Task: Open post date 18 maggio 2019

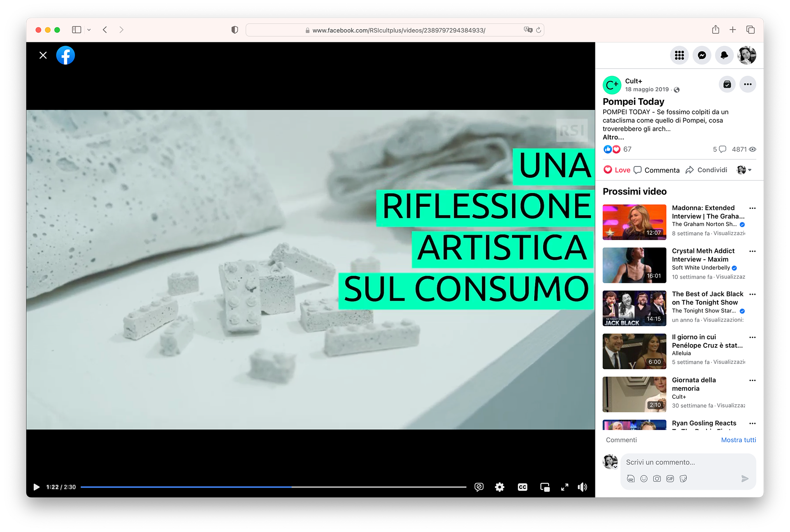Action: tap(647, 89)
